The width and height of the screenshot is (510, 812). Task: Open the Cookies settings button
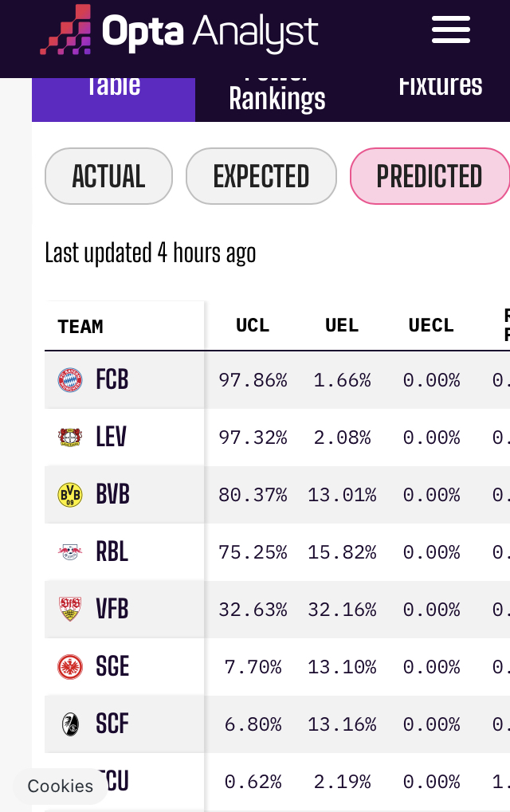61,787
